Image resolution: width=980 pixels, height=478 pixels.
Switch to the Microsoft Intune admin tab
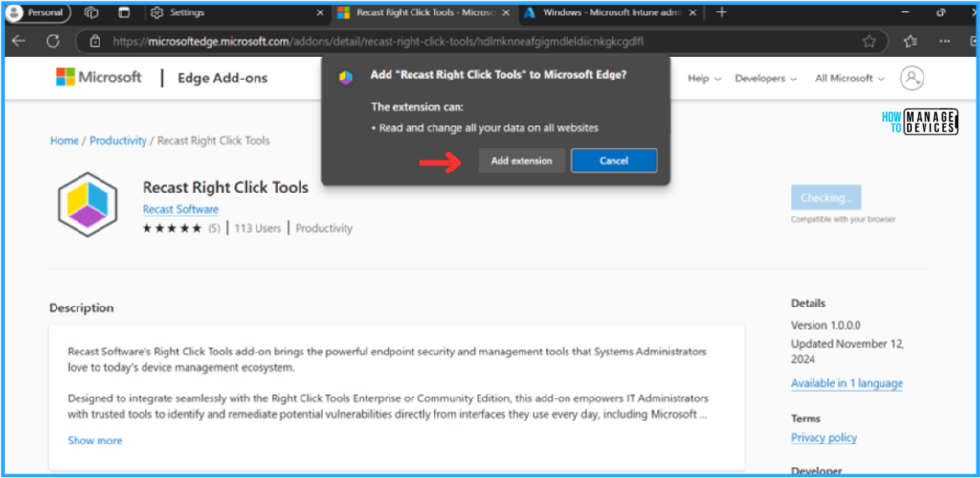(602, 12)
